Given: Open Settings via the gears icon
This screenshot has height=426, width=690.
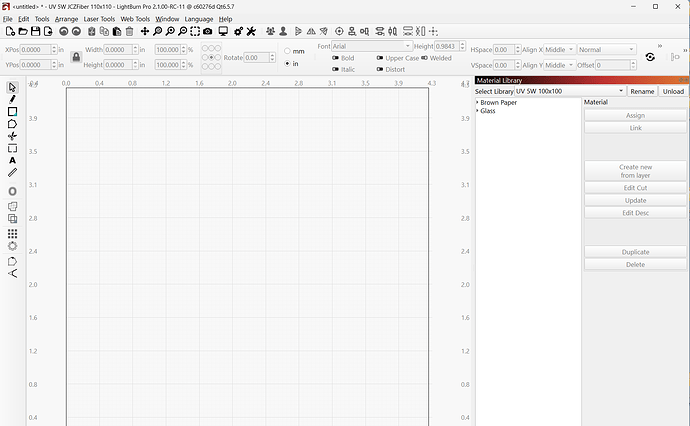Looking at the screenshot, I should (x=239, y=31).
